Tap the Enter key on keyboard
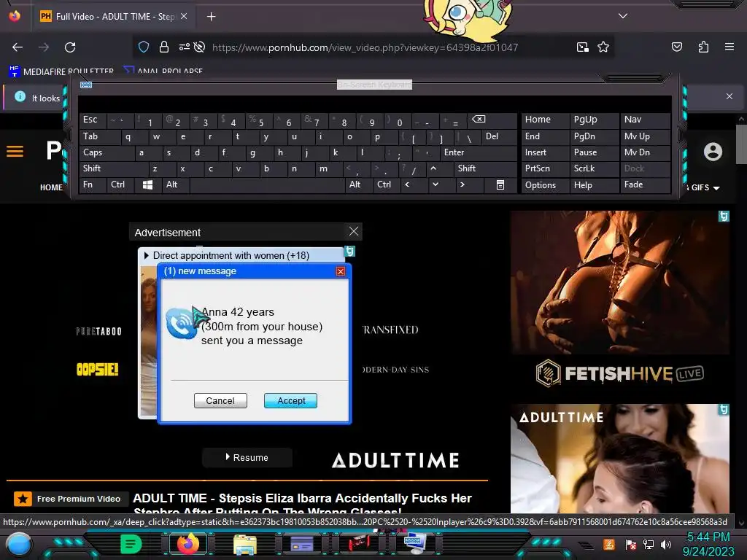Image resolution: width=747 pixels, height=560 pixels. [x=479, y=152]
